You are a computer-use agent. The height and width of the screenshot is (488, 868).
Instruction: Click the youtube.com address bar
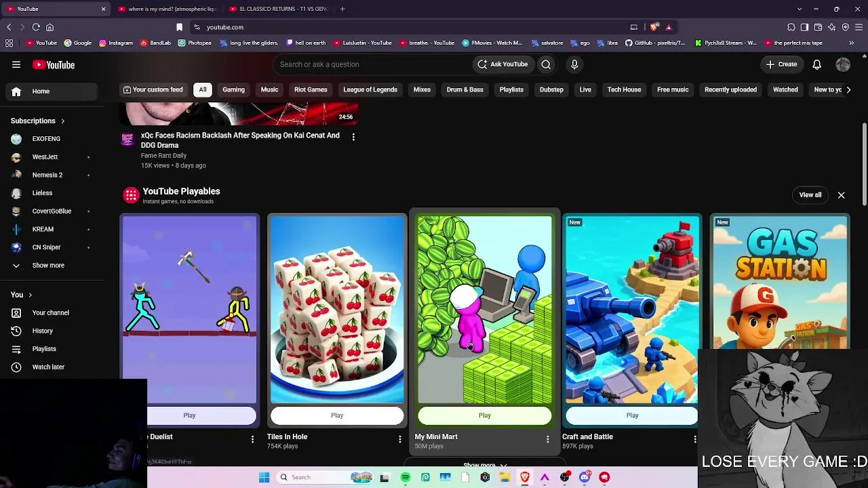(414, 27)
